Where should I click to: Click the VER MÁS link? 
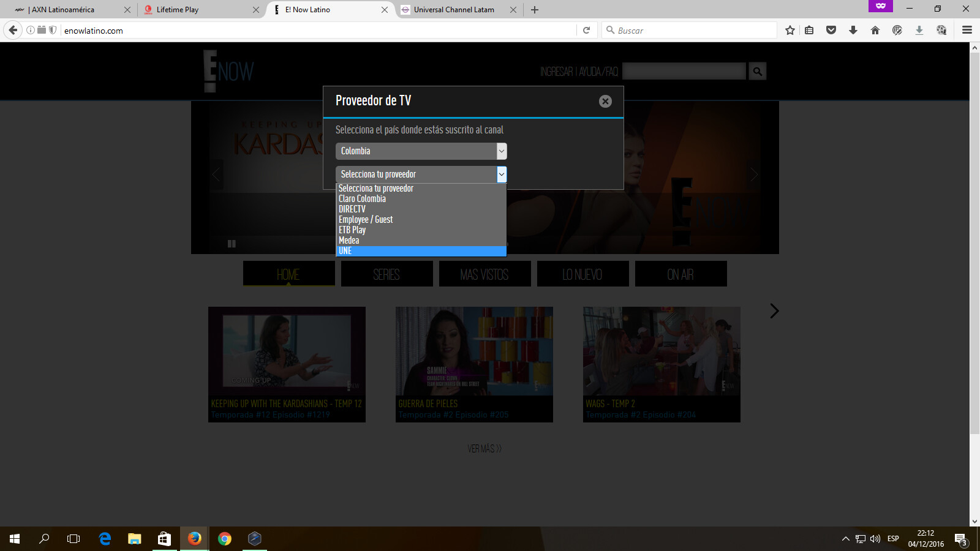click(484, 449)
